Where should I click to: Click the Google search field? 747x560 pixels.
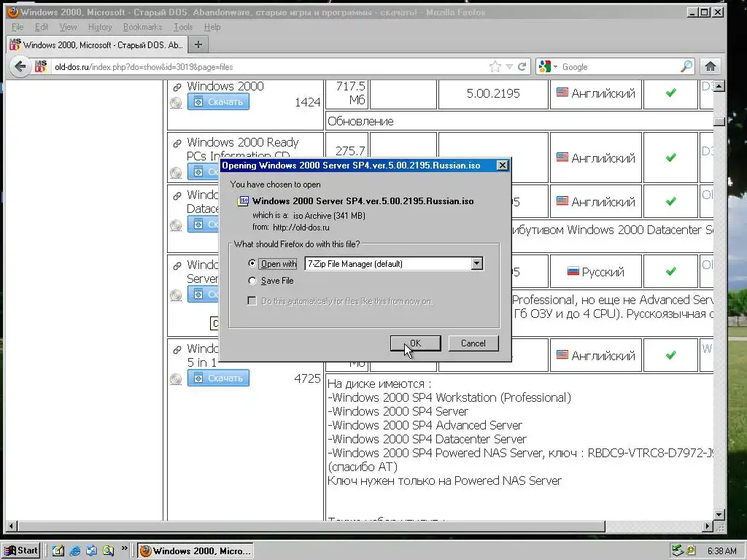click(619, 66)
